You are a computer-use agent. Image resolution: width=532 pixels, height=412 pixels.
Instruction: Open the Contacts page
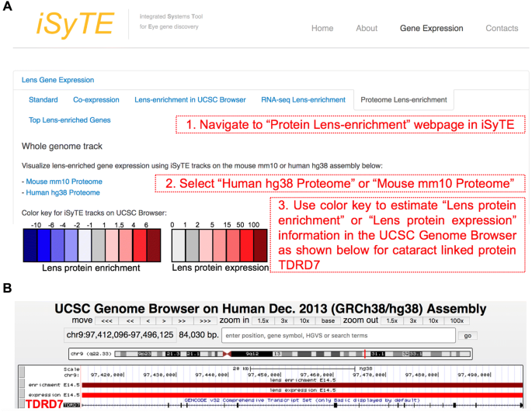[x=502, y=28]
